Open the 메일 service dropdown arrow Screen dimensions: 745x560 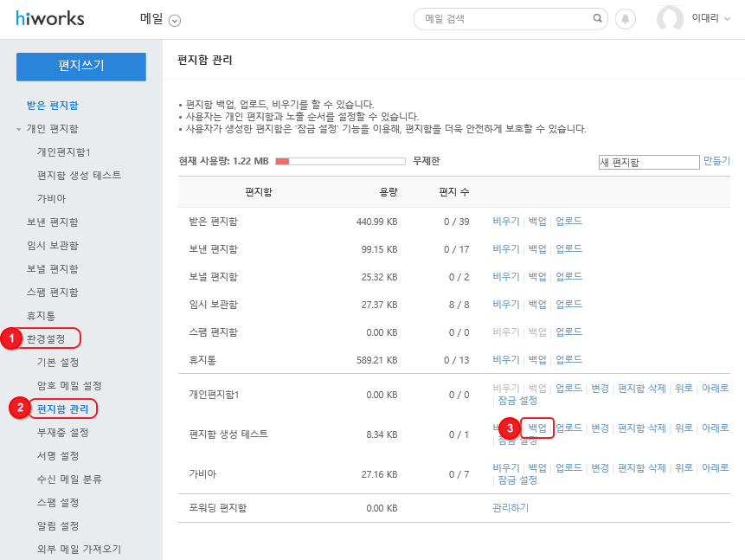click(175, 20)
